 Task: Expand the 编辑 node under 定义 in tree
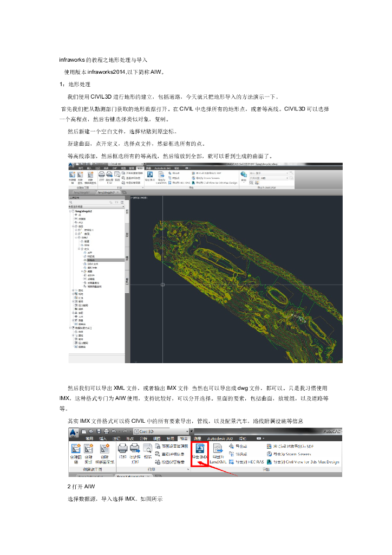click(82, 272)
